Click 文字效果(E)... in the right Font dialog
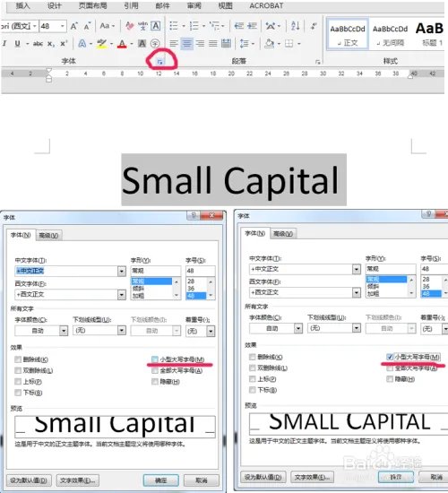The width and height of the screenshot is (448, 493). (312, 477)
